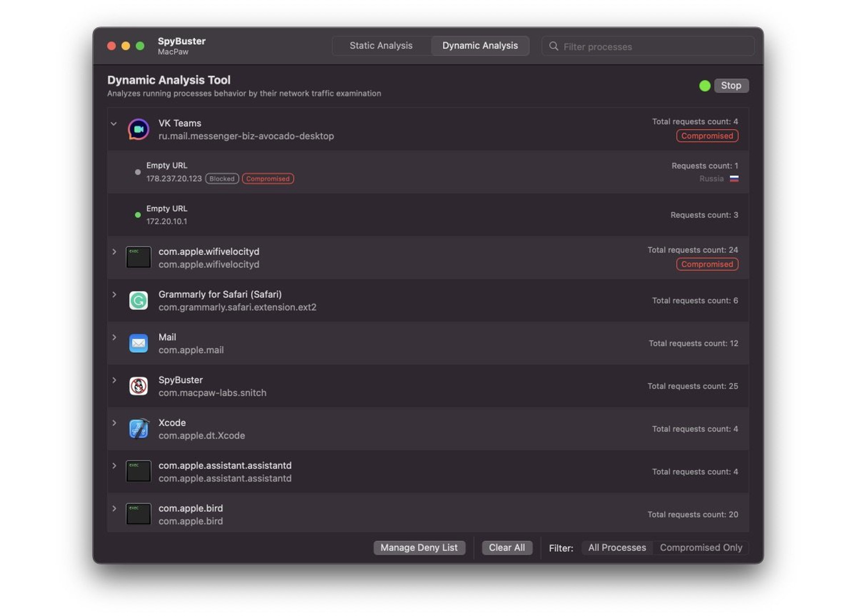Click Total requests count: 6
Screen dimensions: 856x616
695,300
